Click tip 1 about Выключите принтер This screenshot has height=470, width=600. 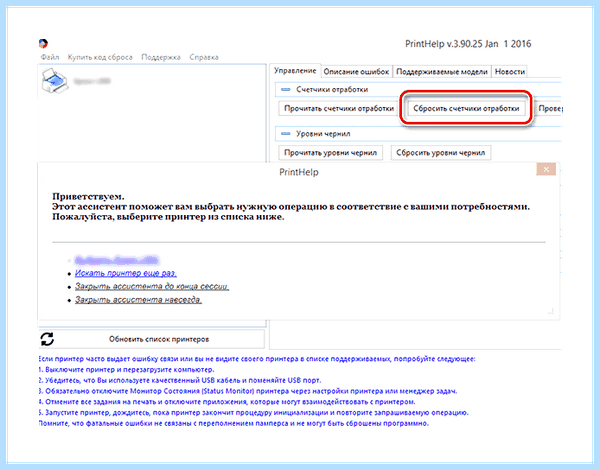[126, 370]
